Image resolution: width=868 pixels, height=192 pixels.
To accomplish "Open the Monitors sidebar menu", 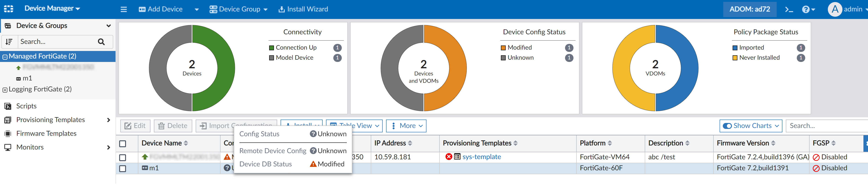I will coord(30,147).
